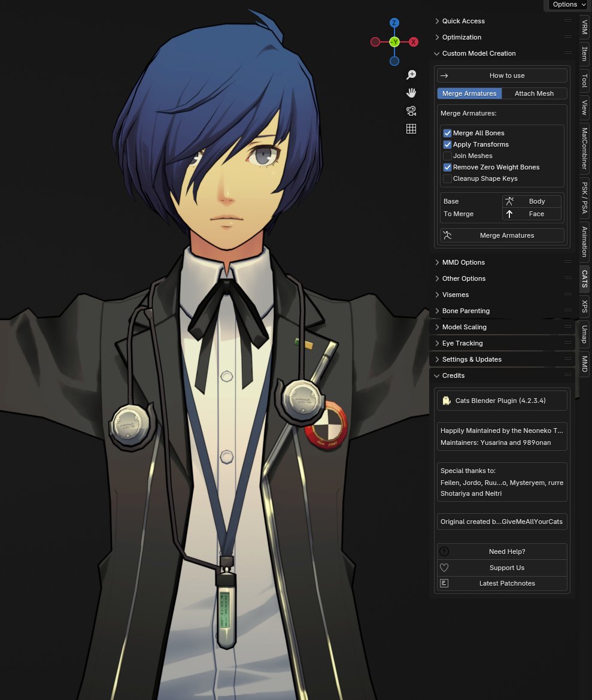Viewport: 592px width, 700px height.
Task: Switch to the MatCombiner tab
Action: click(x=584, y=149)
